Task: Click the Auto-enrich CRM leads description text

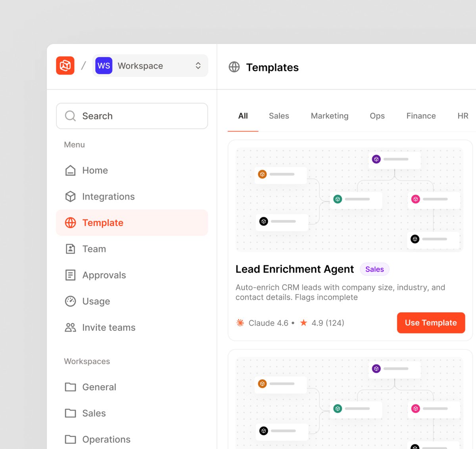Action: click(x=340, y=292)
